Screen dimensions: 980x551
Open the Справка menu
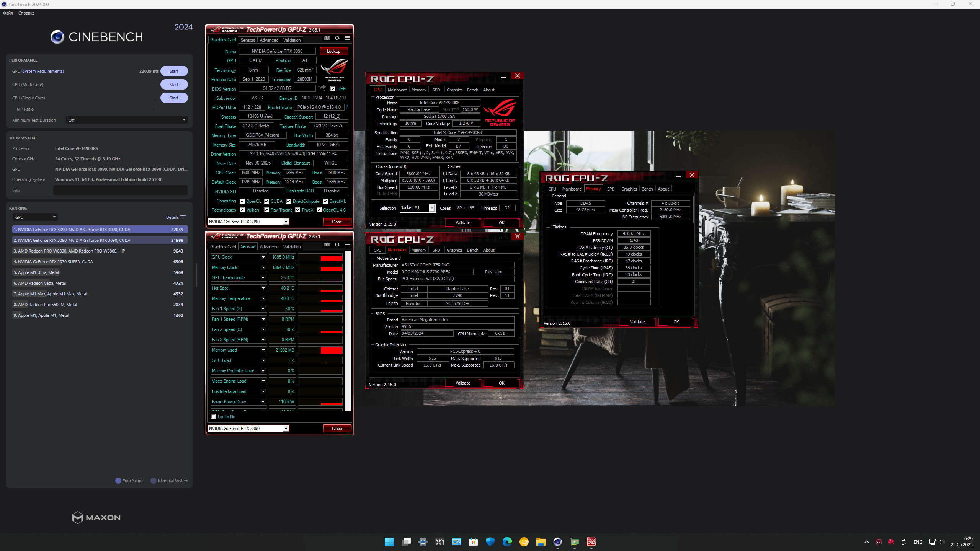(x=26, y=13)
